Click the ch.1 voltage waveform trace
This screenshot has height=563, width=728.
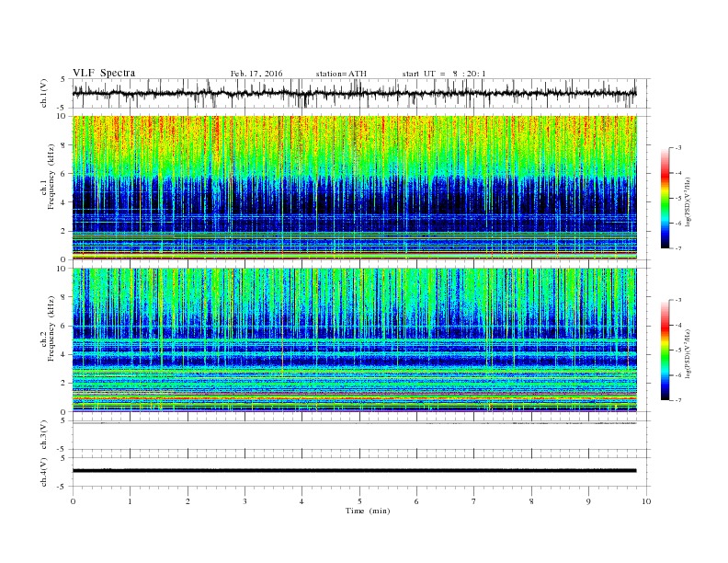(354, 93)
